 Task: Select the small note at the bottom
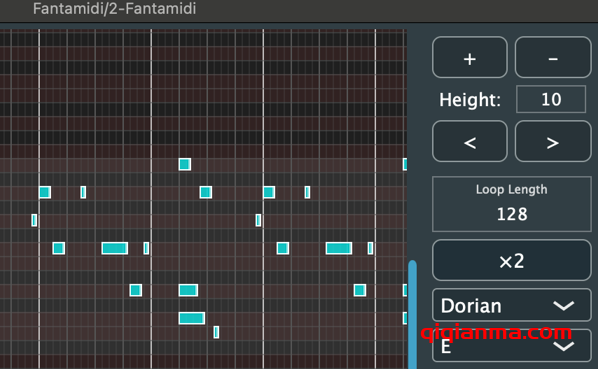tap(216, 332)
